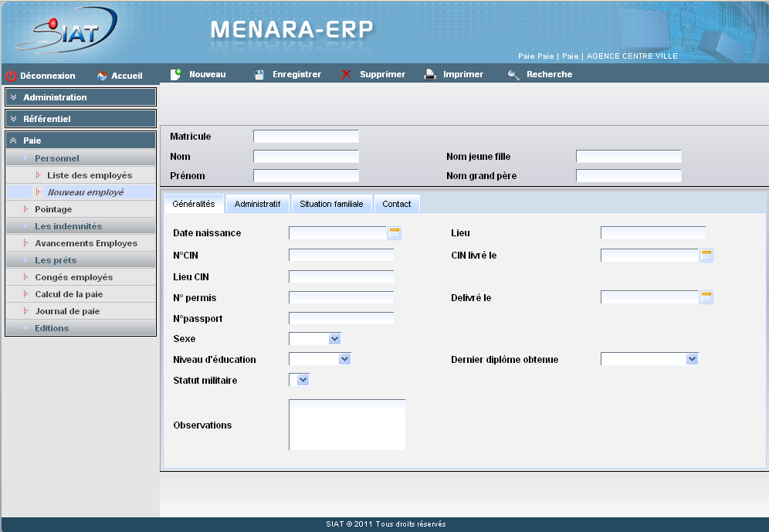Select the Généralités tab

pyautogui.click(x=194, y=204)
